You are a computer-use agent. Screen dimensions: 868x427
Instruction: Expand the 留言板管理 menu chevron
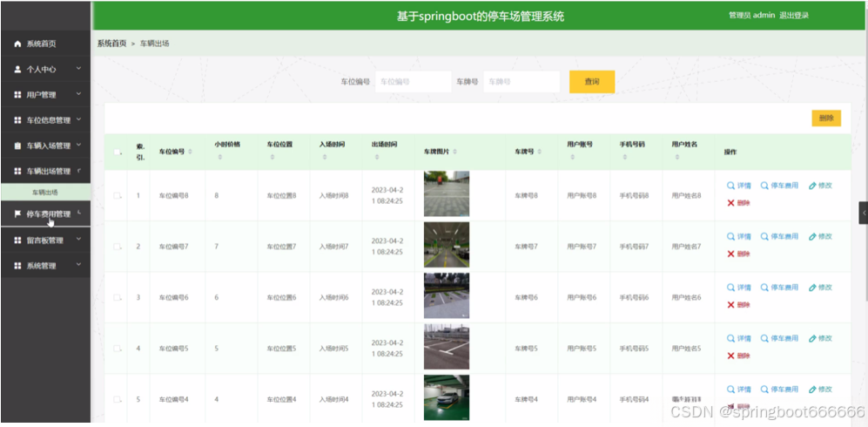(78, 240)
